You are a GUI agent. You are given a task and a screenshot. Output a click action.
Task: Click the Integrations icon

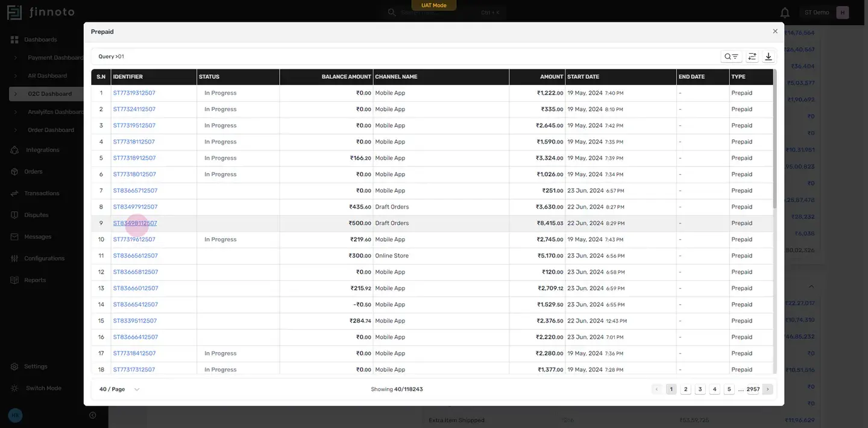pos(14,150)
